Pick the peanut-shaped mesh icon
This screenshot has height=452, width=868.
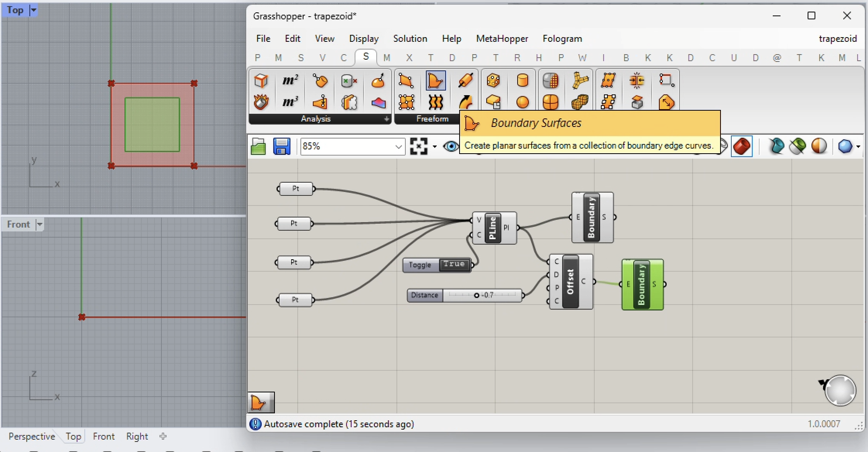click(x=580, y=103)
